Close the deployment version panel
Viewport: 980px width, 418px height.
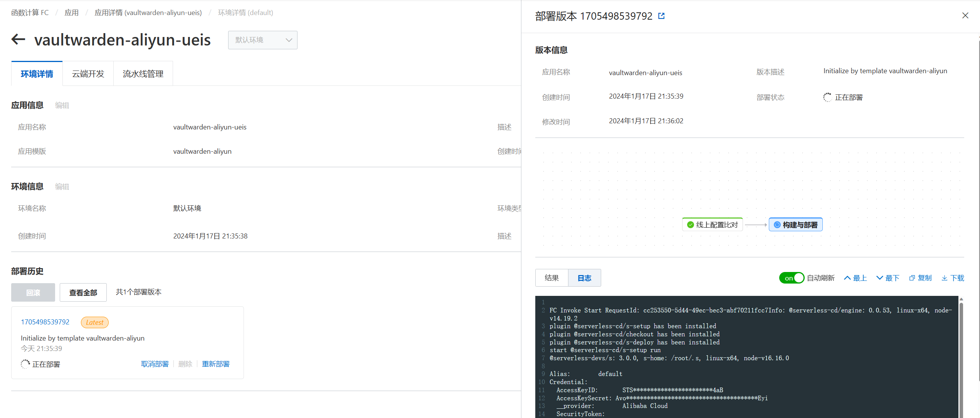[x=965, y=16]
